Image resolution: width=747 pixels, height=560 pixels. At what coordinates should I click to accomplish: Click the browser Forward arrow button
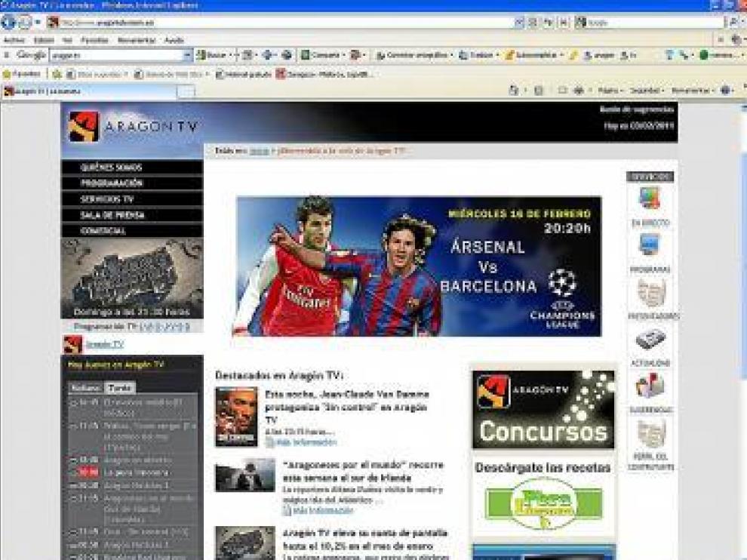(24, 22)
